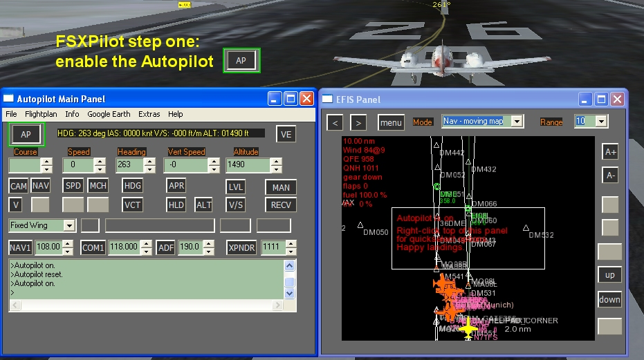The width and height of the screenshot is (644, 360).
Task: Open the Info menu
Action: tap(72, 114)
